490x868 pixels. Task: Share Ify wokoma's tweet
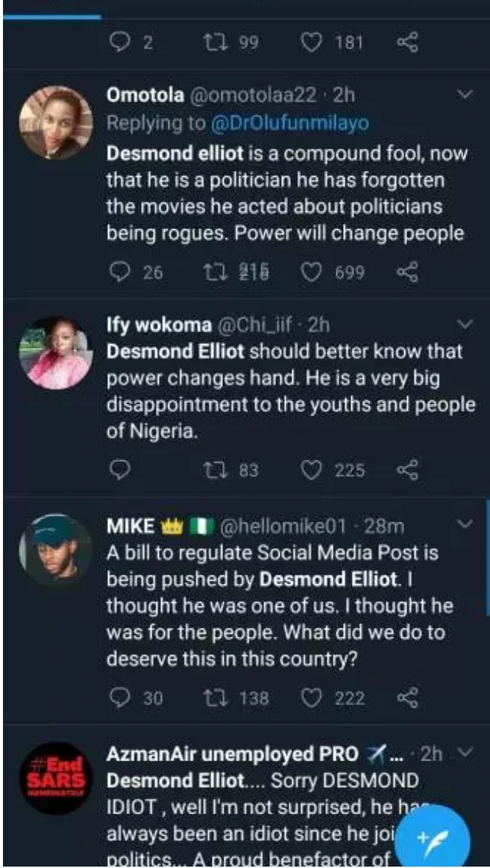(x=407, y=469)
